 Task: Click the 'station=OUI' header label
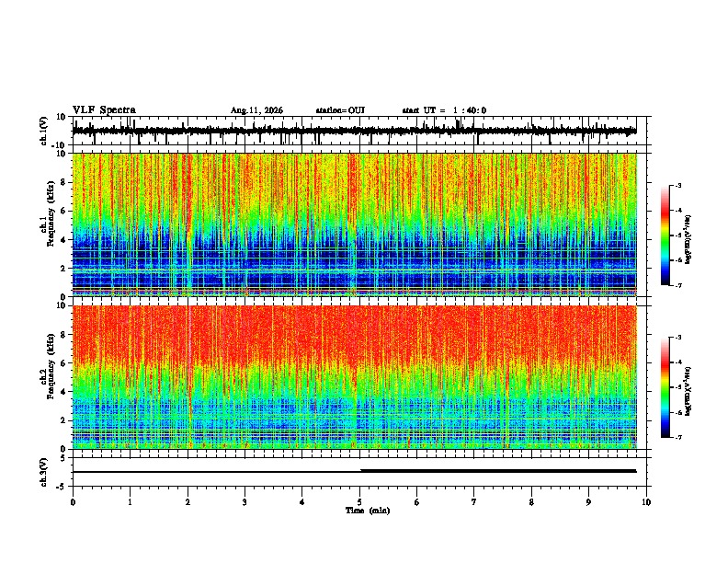pos(340,110)
